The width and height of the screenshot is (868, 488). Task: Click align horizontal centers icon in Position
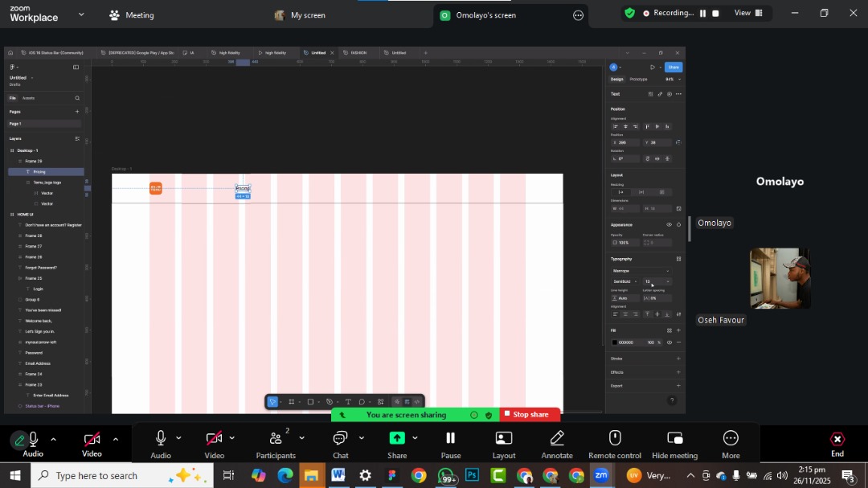click(625, 126)
